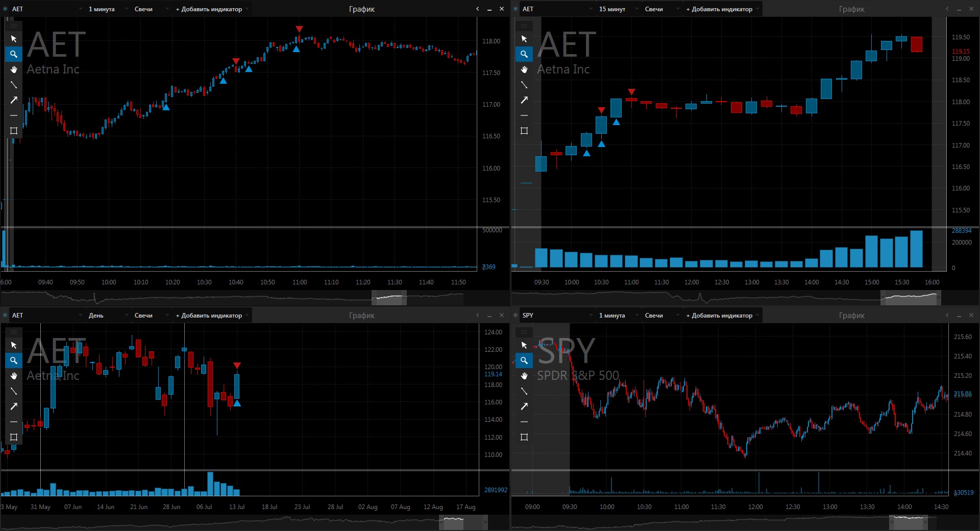Screen dimensions: 980x531
Task: Toggle link indicator left of AET 15-minute ticker
Action: [x=516, y=9]
